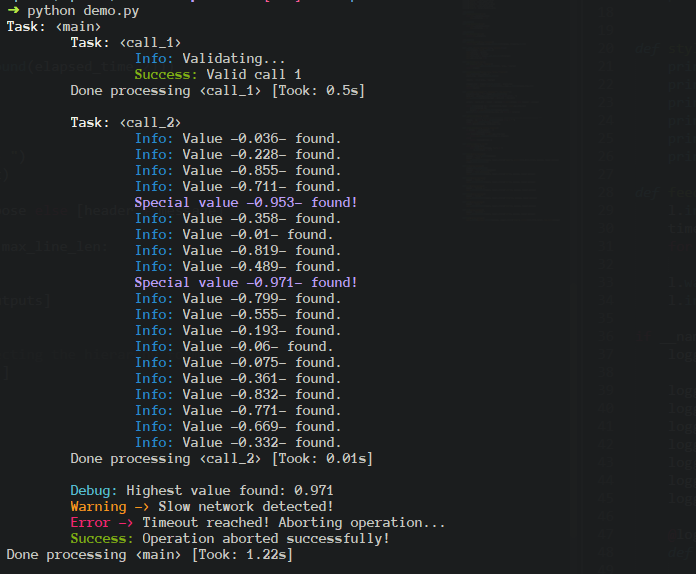Click the 'Value -0.036- found' info line
This screenshot has height=574, width=696.
pyautogui.click(x=238, y=139)
